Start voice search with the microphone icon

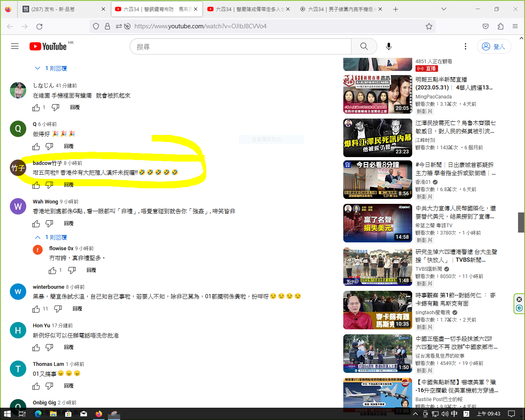(389, 46)
